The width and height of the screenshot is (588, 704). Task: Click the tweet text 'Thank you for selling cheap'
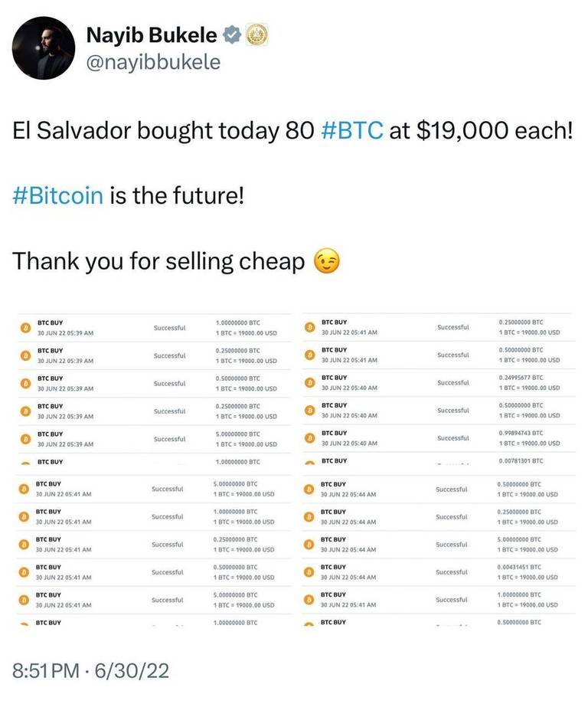(158, 261)
